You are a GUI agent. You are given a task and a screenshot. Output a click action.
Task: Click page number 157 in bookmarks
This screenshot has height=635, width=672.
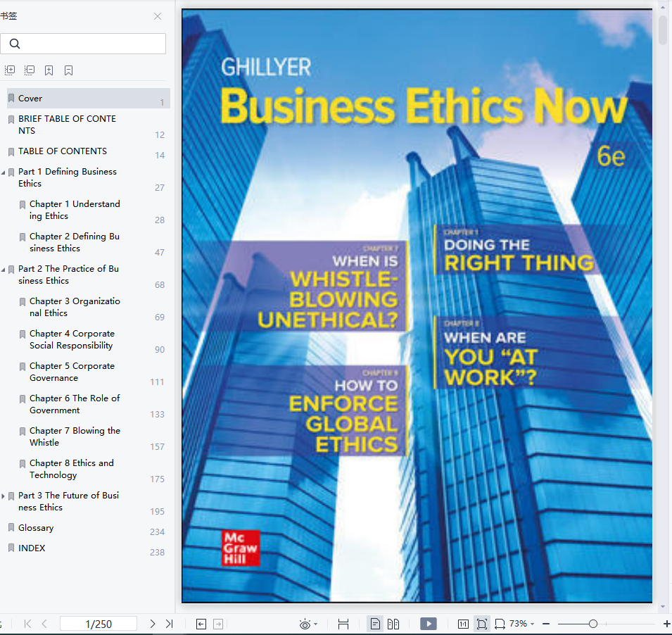[x=158, y=447]
